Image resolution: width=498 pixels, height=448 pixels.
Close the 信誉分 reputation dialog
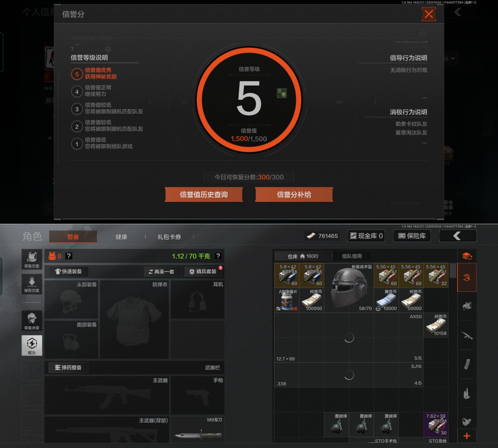[x=428, y=14]
